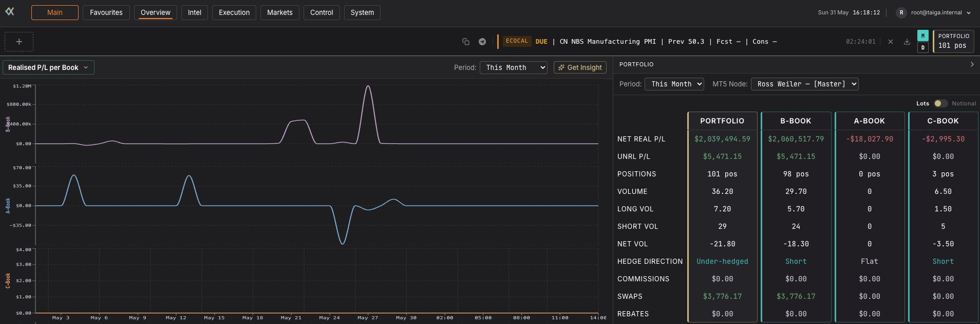Click Portfolio swaps value $3,776.17
980x324 pixels.
click(722, 296)
